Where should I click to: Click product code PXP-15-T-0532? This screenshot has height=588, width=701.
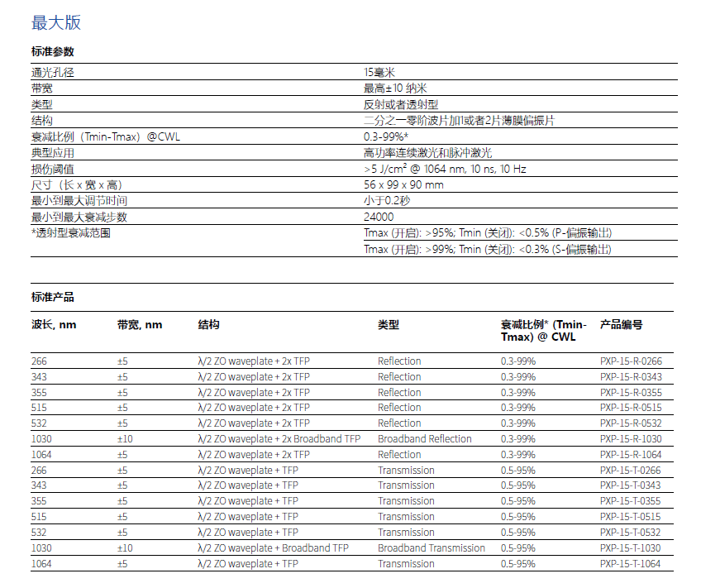(x=631, y=533)
